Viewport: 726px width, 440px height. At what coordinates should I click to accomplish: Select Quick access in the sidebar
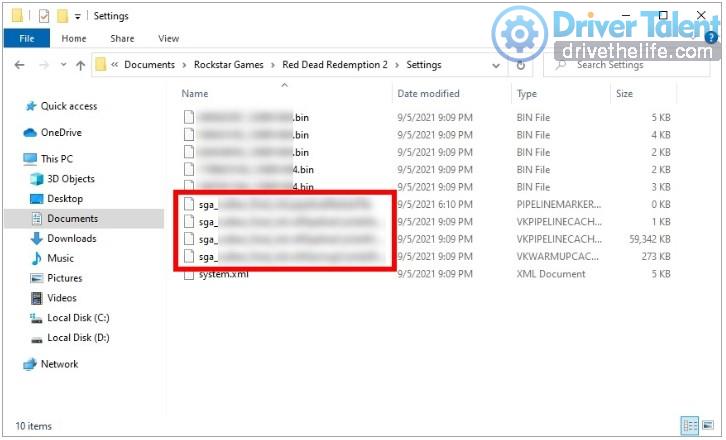tap(69, 107)
